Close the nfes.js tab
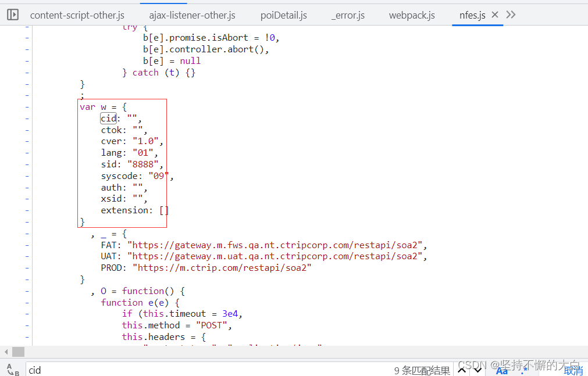This screenshot has width=588, height=376. click(x=495, y=15)
